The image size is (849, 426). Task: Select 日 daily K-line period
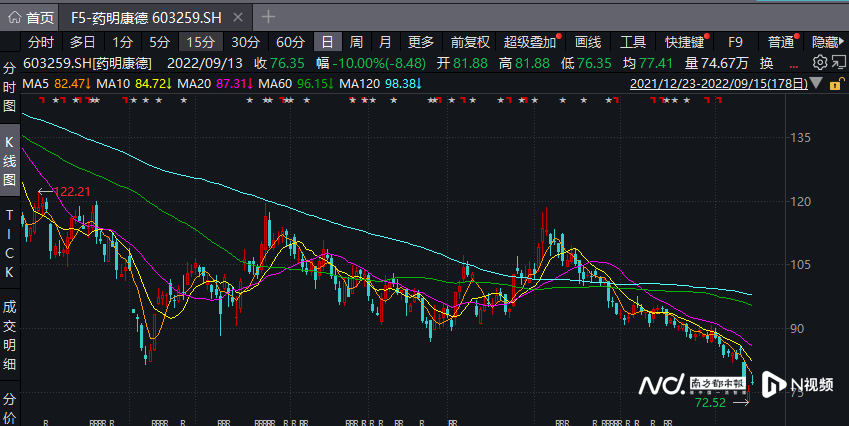click(x=328, y=42)
